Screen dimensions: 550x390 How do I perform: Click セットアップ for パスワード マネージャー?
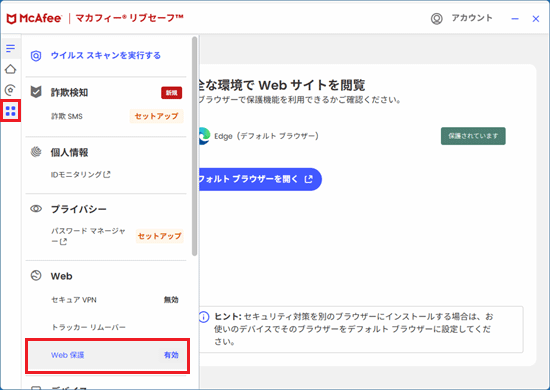pos(160,236)
